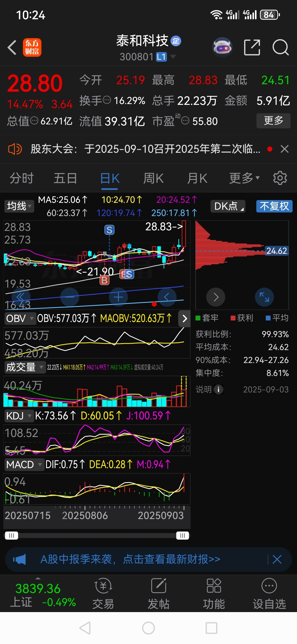Switch to the 周K tab
Viewport: 297px width, 644px height.
pyautogui.click(x=153, y=178)
